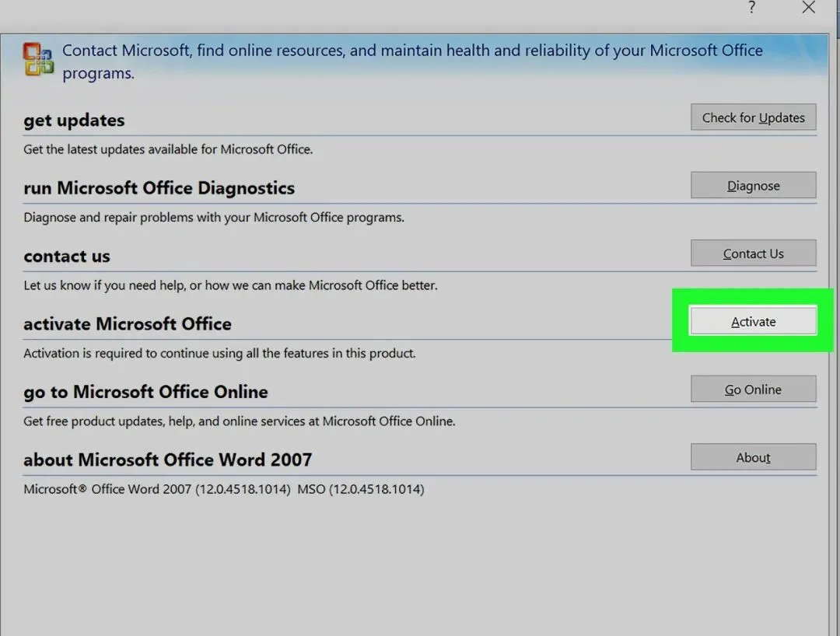Click 'Let us know if you need help' text

[x=230, y=285]
